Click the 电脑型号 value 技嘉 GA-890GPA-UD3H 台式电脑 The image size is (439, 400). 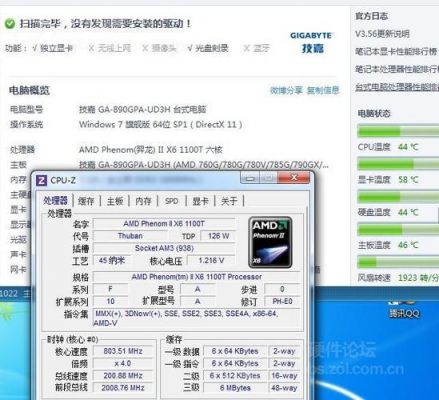coord(142,109)
